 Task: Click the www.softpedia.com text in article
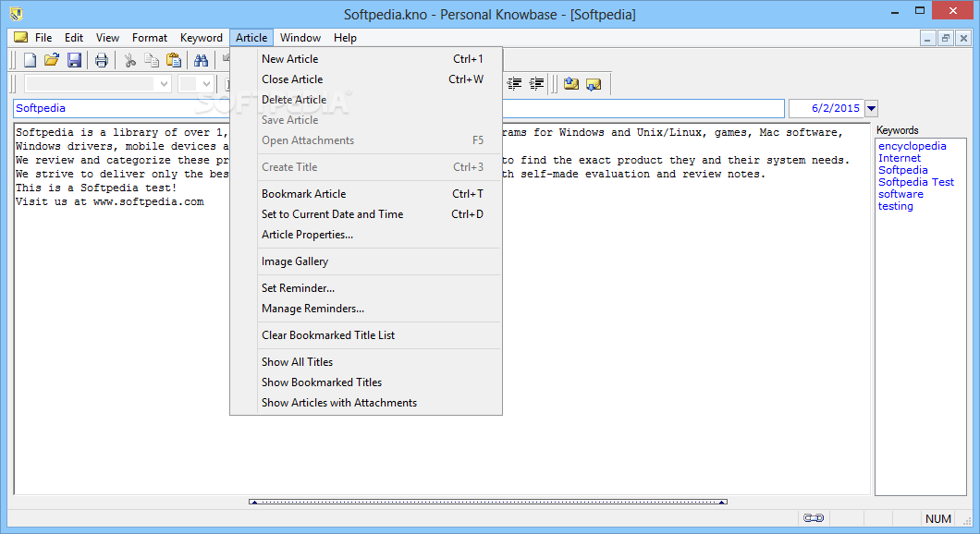tap(148, 201)
